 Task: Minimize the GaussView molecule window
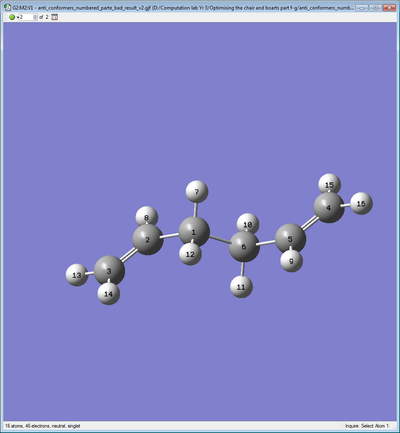click(x=362, y=8)
